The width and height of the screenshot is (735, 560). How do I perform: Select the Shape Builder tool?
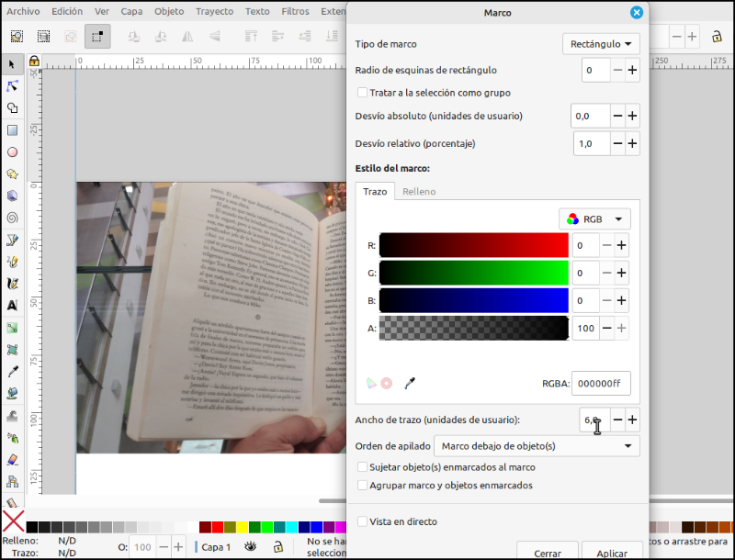point(12,108)
